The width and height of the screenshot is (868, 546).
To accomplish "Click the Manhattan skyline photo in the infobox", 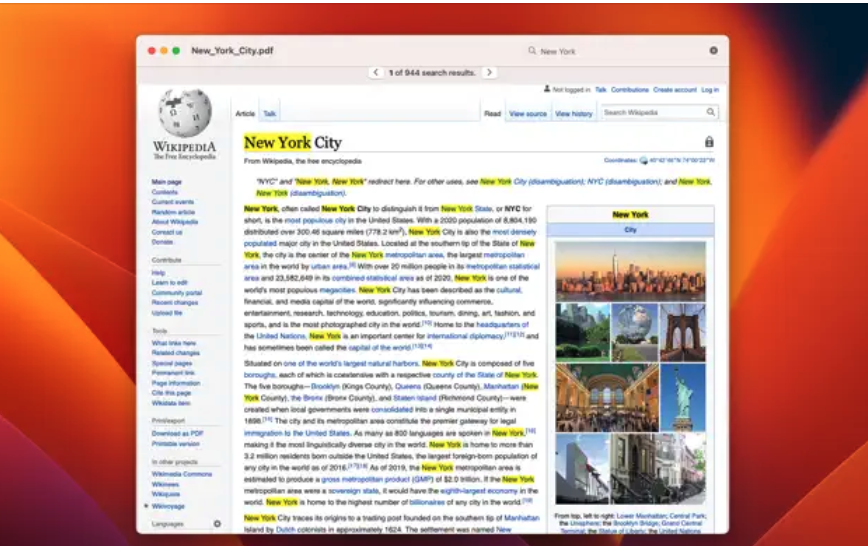I will tap(631, 271).
